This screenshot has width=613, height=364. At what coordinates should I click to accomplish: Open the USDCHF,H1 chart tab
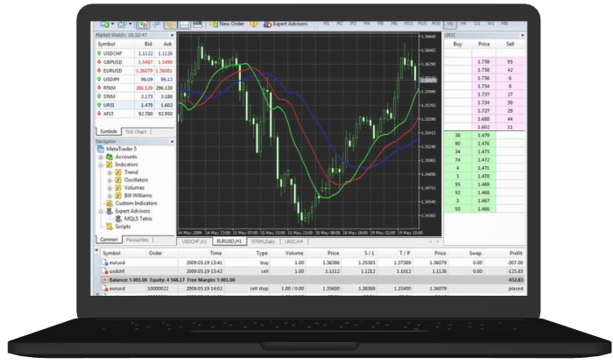194,241
